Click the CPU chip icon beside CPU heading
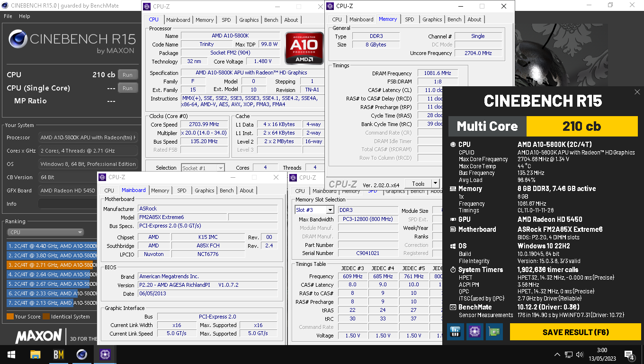This screenshot has width=644, height=364. pyautogui.click(x=452, y=145)
